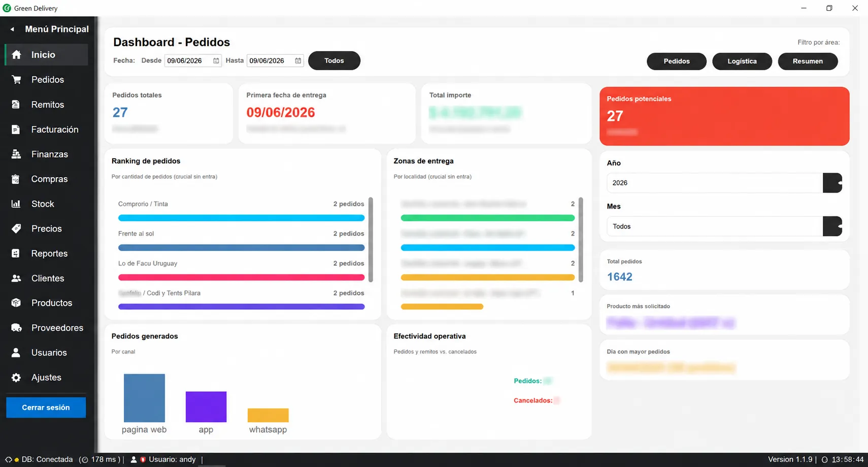This screenshot has width=868, height=467.
Task: Open the Año dropdown showing 2026
Action: pos(724,183)
